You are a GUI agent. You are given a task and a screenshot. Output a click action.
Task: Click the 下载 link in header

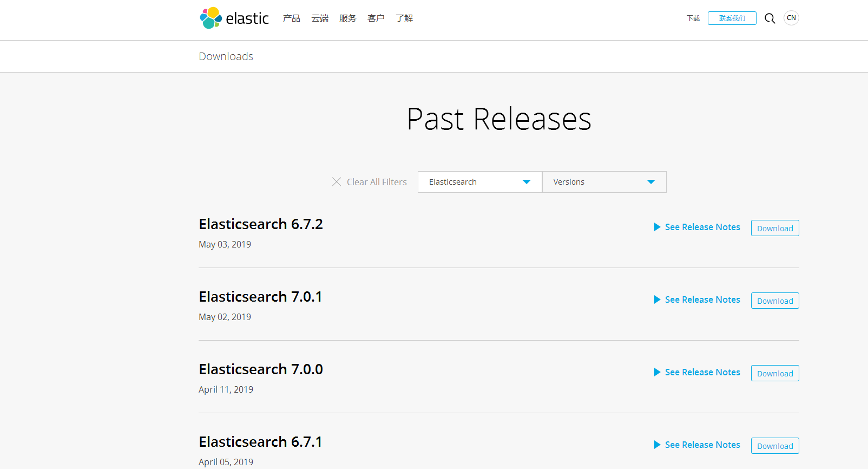click(693, 18)
